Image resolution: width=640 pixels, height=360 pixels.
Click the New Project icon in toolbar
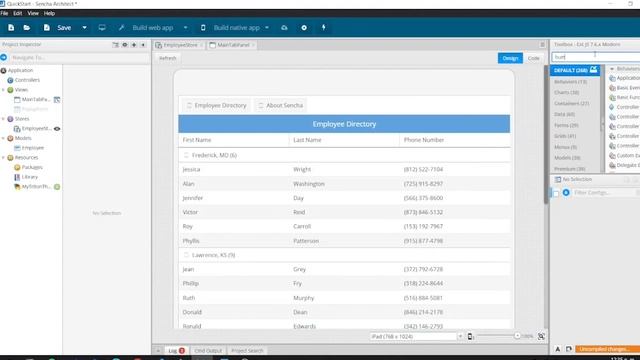[11, 27]
